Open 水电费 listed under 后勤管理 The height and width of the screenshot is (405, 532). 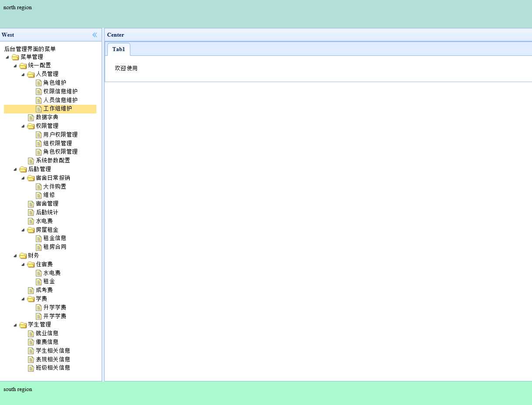pyautogui.click(x=44, y=221)
